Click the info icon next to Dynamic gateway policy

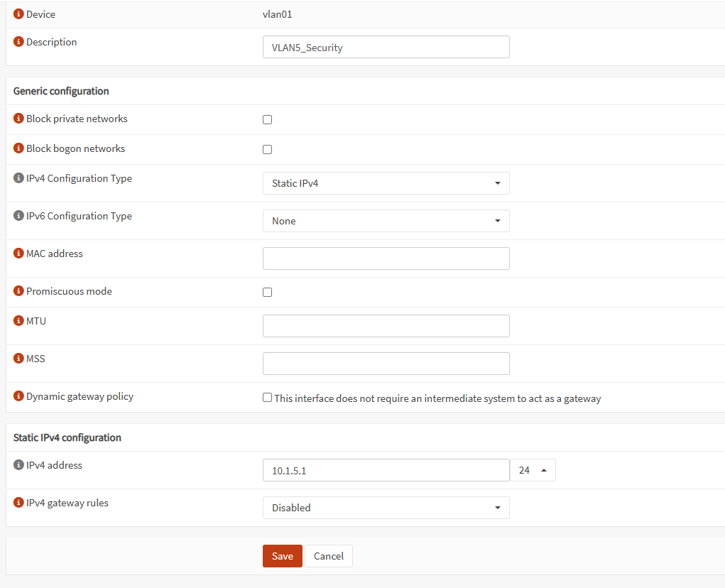pyautogui.click(x=18, y=396)
